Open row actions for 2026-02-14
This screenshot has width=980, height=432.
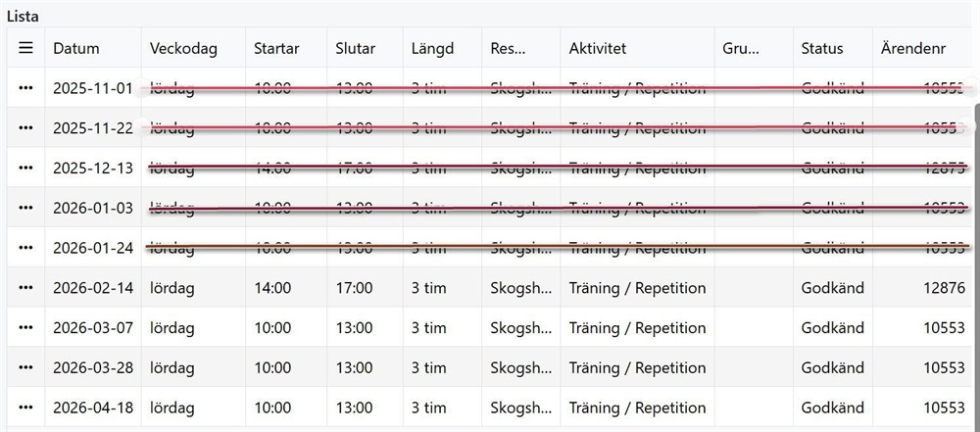[25, 288]
